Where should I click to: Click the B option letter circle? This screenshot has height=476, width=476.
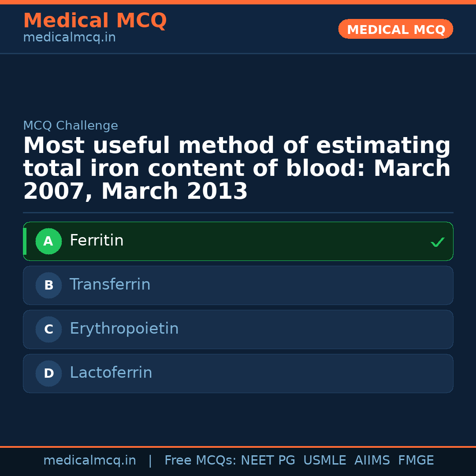coord(48,285)
